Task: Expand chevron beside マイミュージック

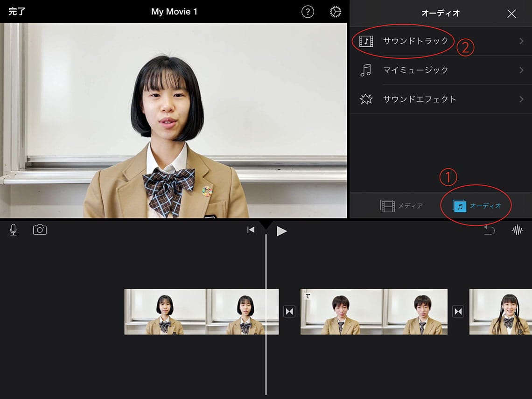Action: (x=521, y=70)
